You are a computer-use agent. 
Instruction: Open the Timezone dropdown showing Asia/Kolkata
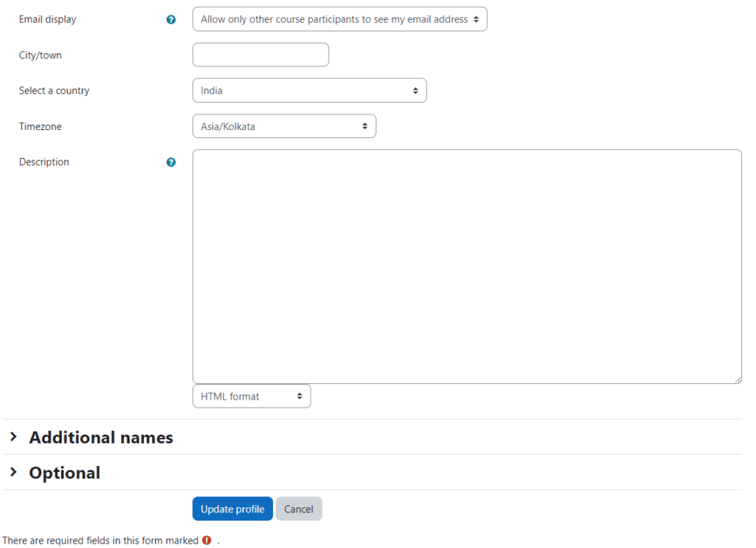click(284, 126)
